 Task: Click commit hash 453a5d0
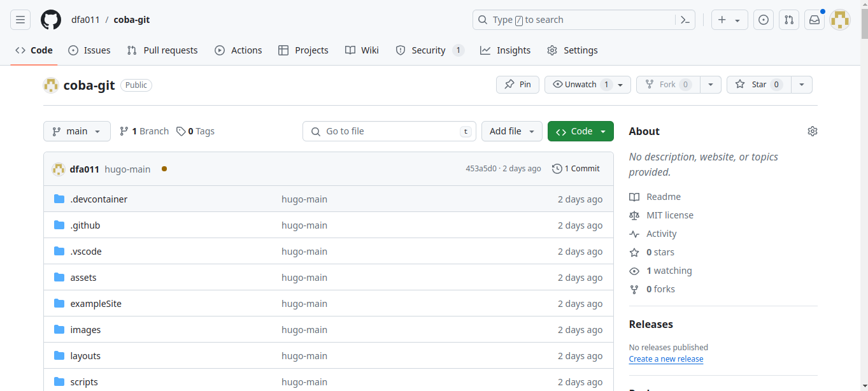click(481, 169)
